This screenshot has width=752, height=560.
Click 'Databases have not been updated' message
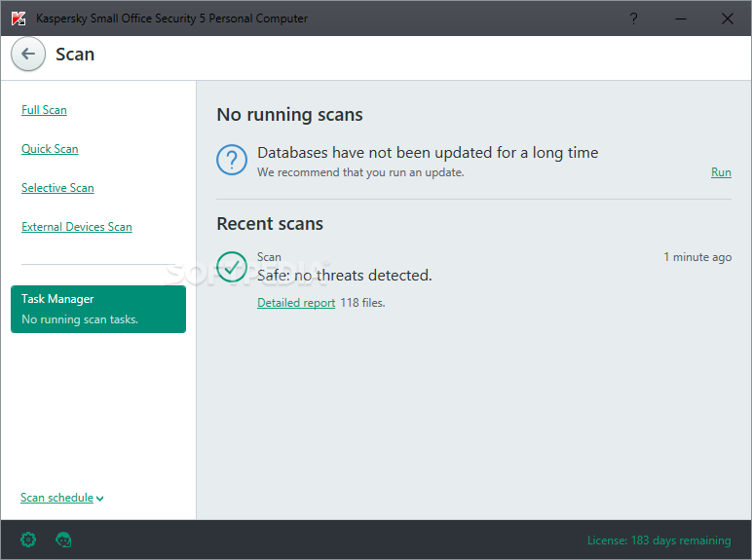click(x=428, y=153)
